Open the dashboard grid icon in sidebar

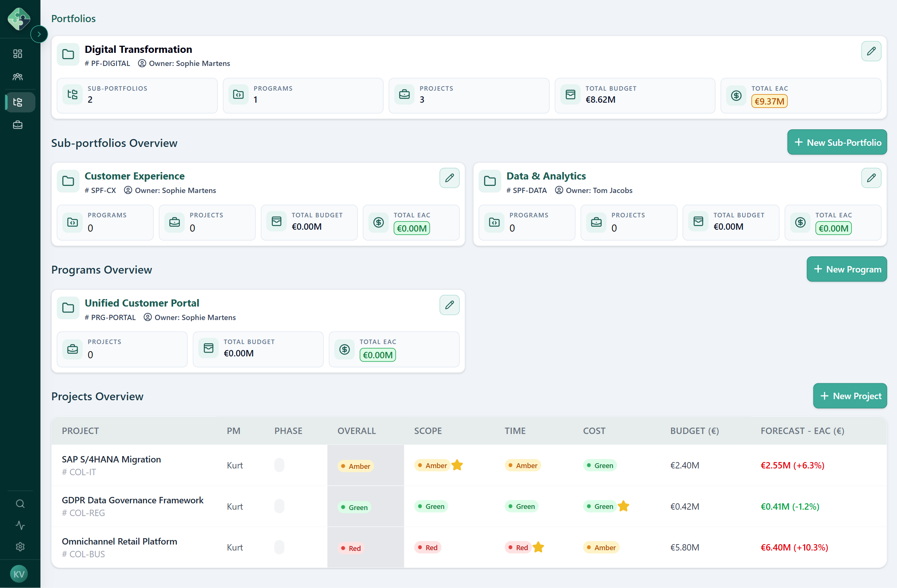point(18,54)
